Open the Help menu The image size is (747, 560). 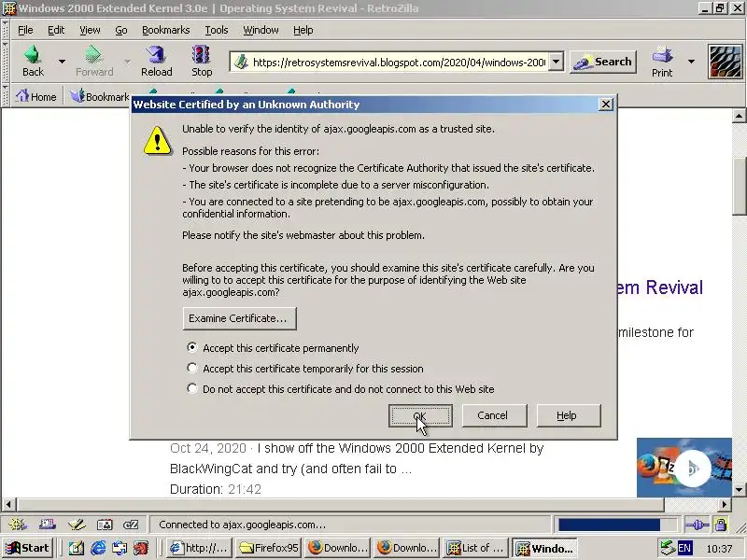(303, 30)
